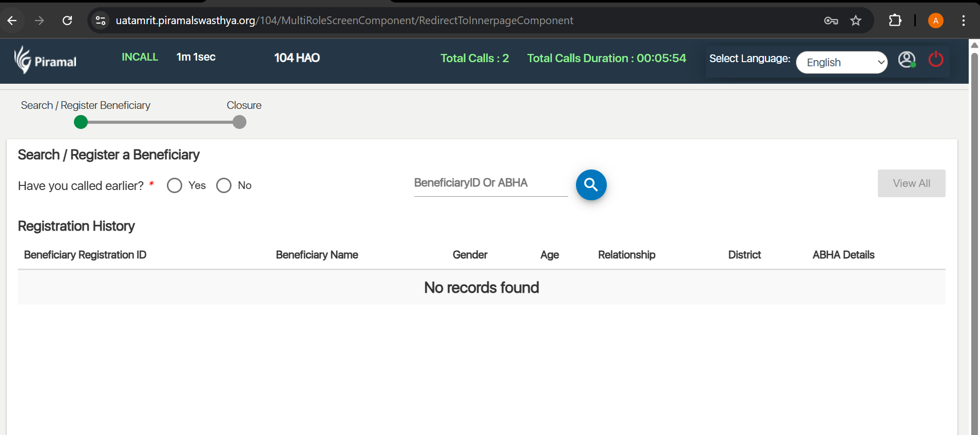The image size is (980, 435).
Task: View site information icon in address bar
Action: coord(101,21)
